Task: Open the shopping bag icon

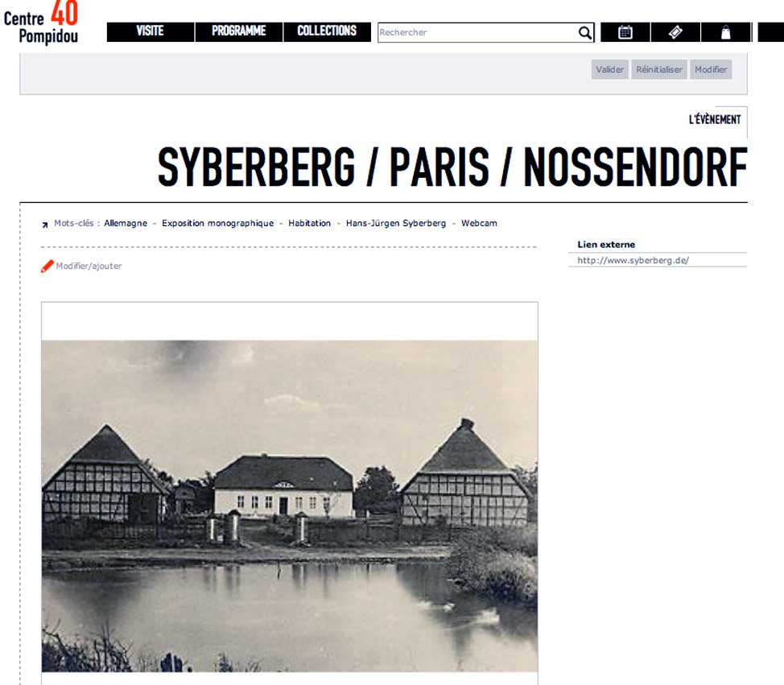Action: 725,32
